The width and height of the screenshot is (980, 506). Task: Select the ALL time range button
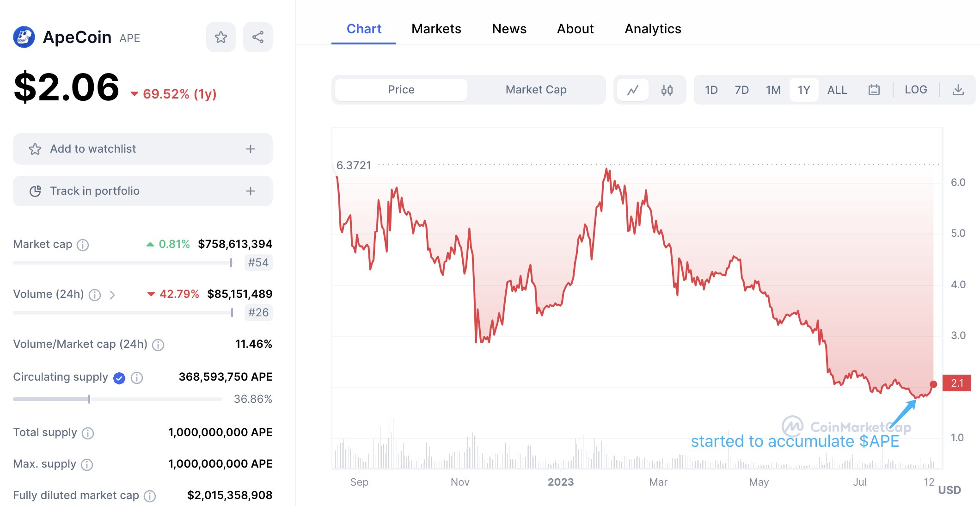(837, 90)
